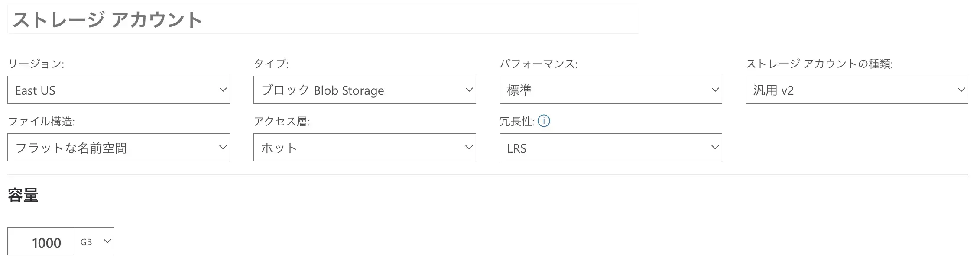Open the タイプ dropdown showing Blob Storage
Image resolution: width=980 pixels, height=270 pixels.
pyautogui.click(x=364, y=90)
